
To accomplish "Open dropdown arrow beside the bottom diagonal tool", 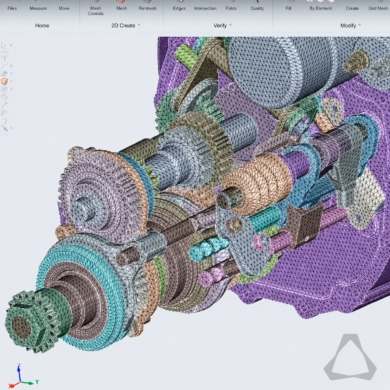I will [11, 128].
